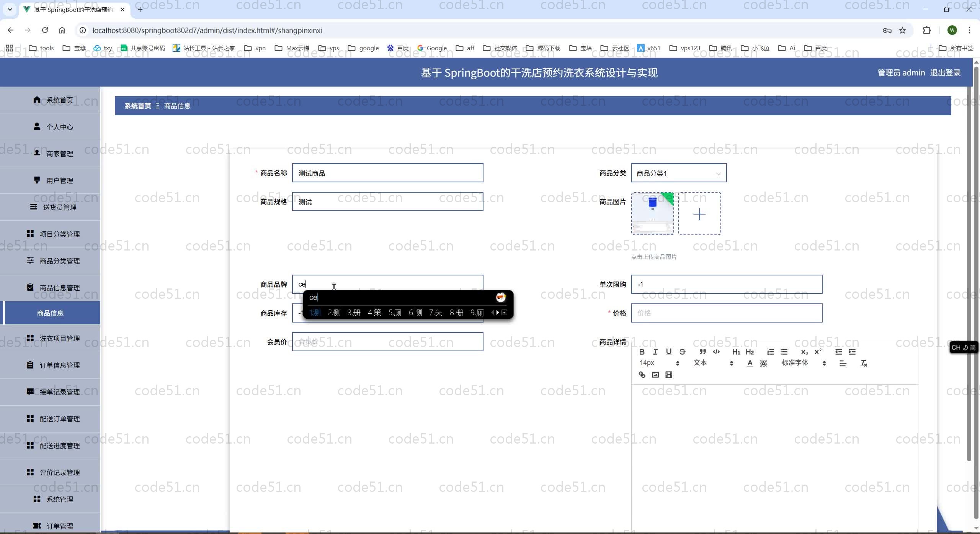
Task: Open the 标准字体 font family dropdown
Action: tap(803, 363)
